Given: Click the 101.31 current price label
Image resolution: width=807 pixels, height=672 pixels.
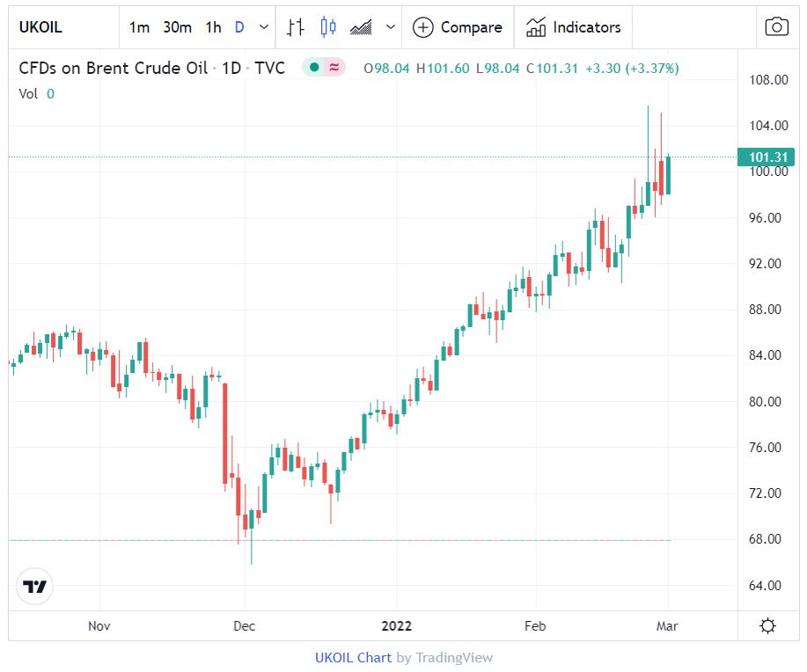Looking at the screenshot, I should pyautogui.click(x=766, y=157).
